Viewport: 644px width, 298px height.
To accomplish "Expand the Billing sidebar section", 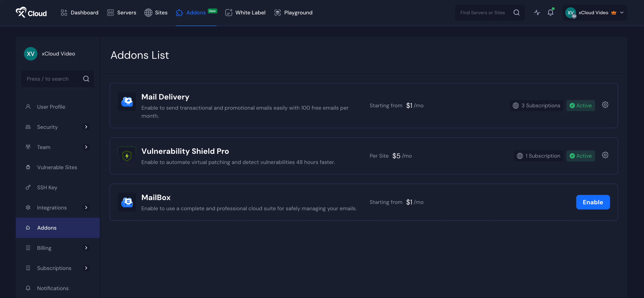I will point(86,248).
